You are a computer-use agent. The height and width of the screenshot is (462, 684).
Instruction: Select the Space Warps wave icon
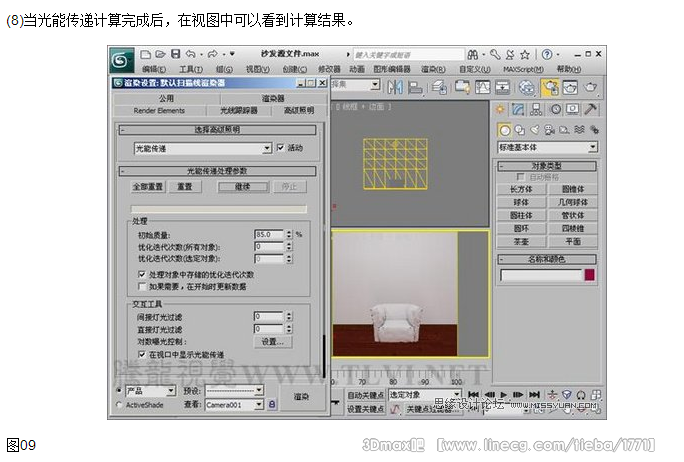click(579, 130)
